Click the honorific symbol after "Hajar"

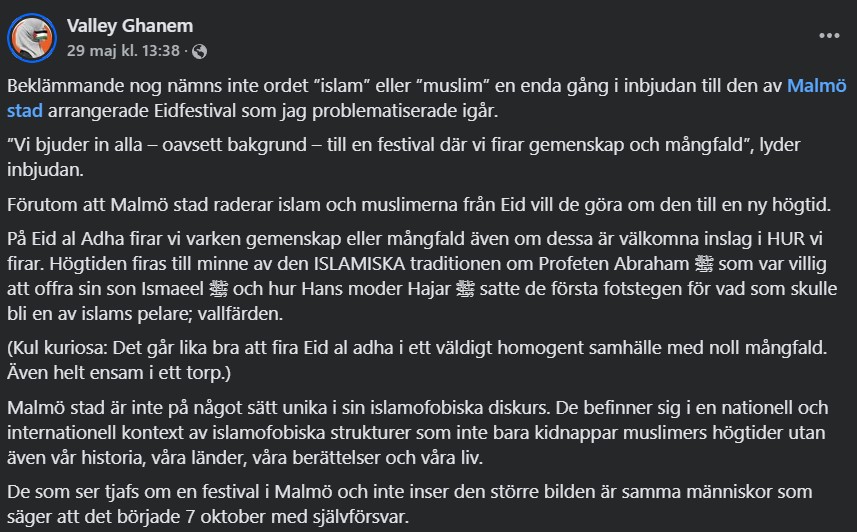(465, 289)
